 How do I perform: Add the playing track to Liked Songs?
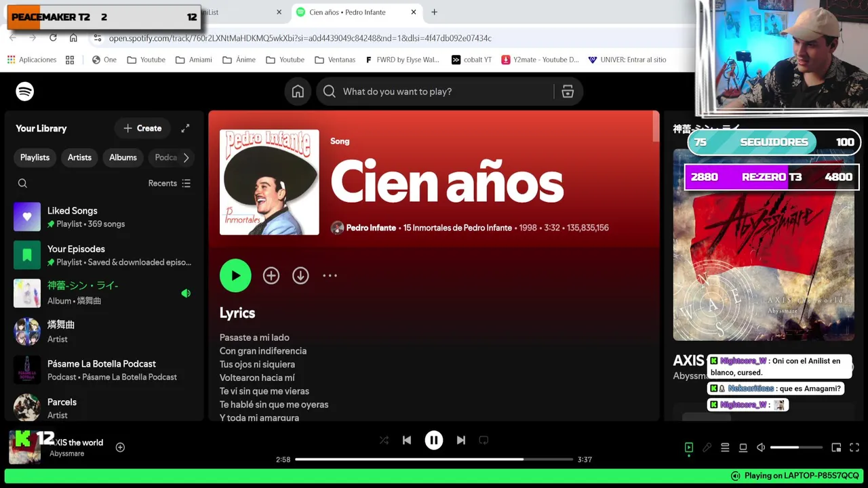[x=120, y=447]
